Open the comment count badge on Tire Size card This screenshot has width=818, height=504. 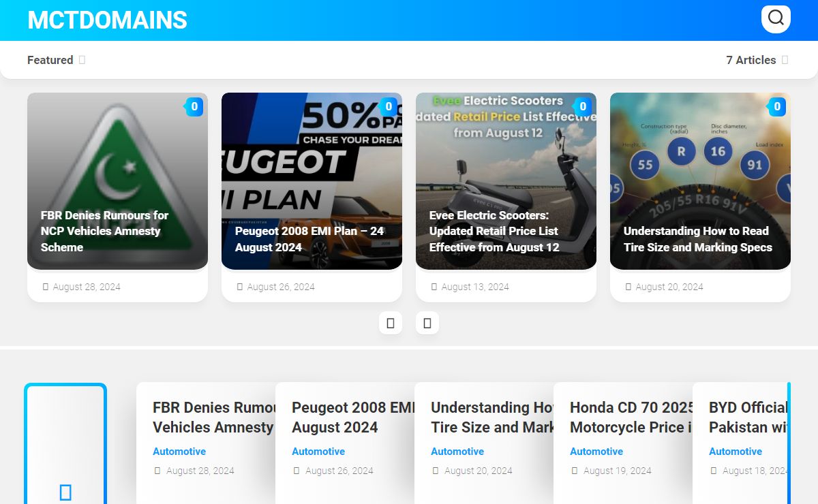pos(777,106)
